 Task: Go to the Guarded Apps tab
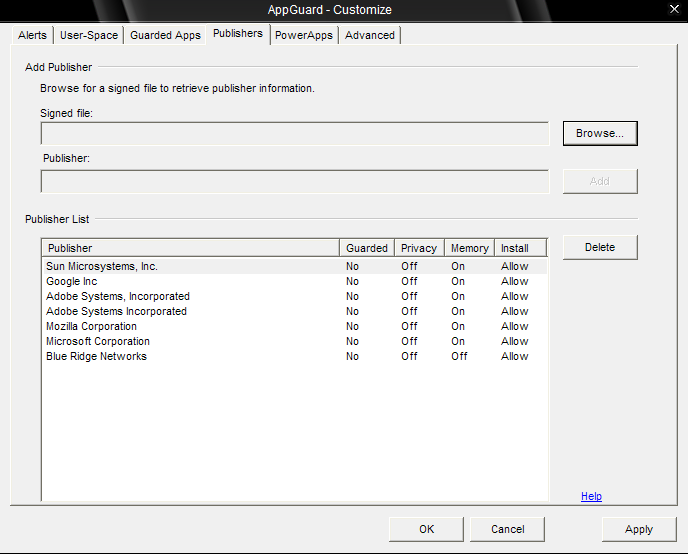pos(165,35)
